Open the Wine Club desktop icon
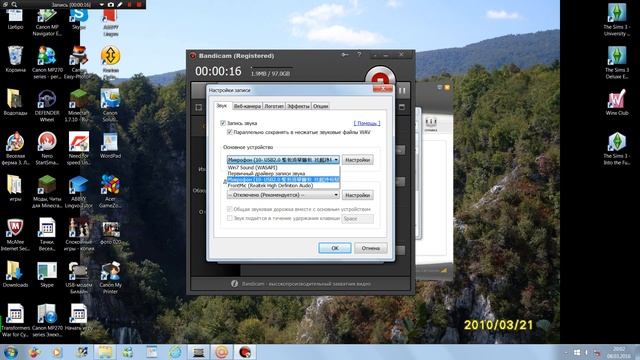 point(617,102)
